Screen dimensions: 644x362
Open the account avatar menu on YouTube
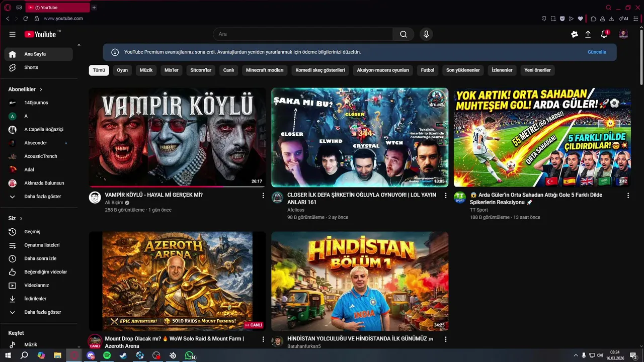(623, 34)
